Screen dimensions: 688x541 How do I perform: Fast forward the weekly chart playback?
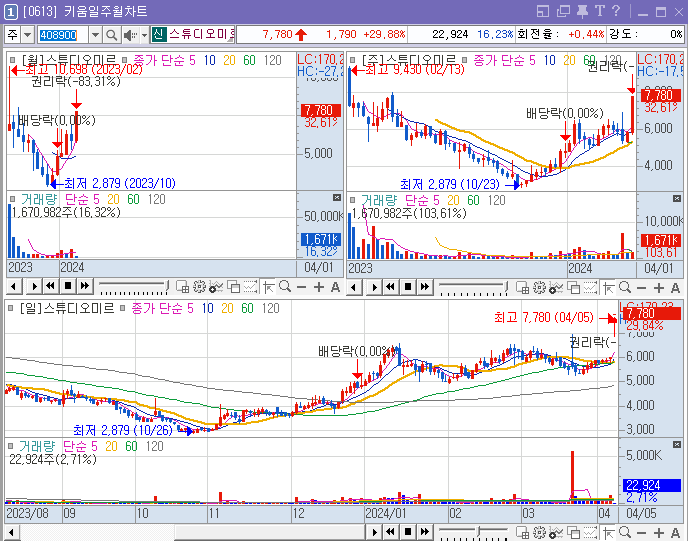click(425, 287)
